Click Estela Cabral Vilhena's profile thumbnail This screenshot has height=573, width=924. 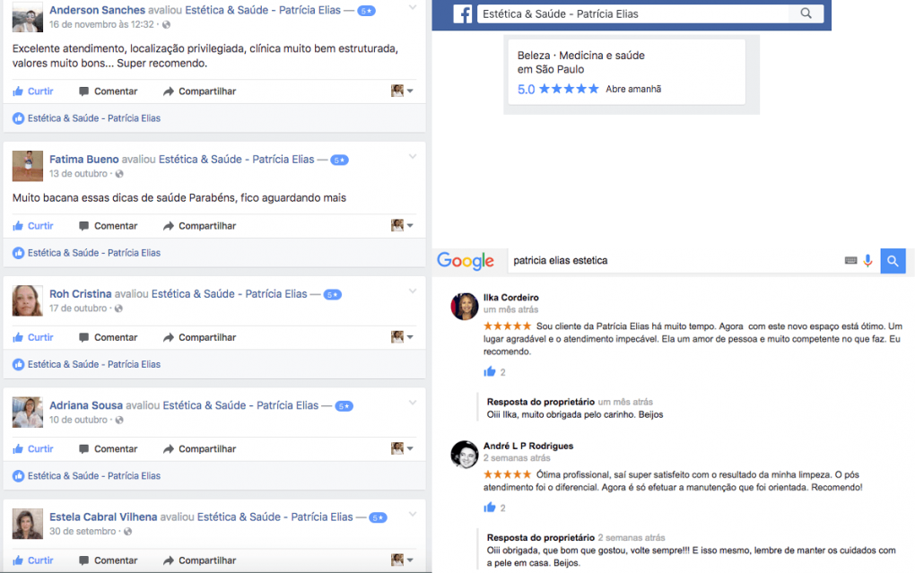tap(27, 524)
